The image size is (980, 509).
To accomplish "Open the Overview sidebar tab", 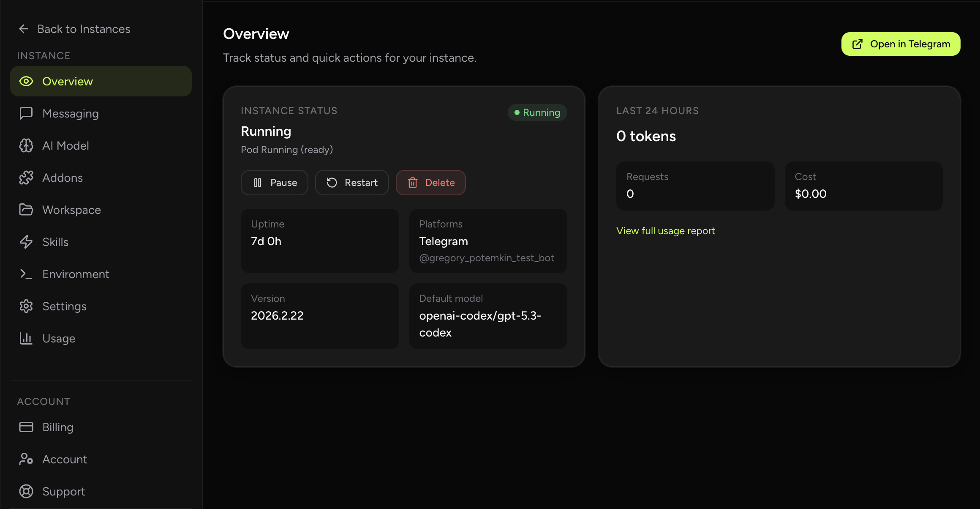I will (67, 81).
